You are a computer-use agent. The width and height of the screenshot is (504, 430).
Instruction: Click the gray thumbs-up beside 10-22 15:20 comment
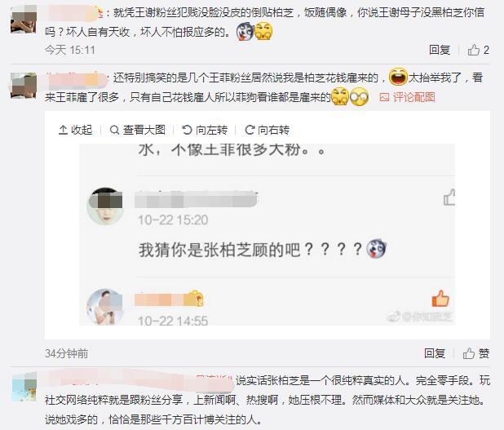coord(449,197)
